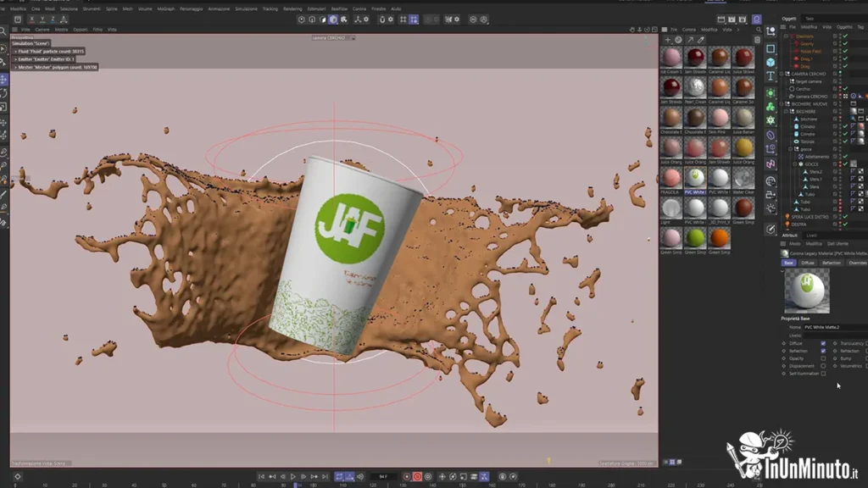Jump to the animation end
Viewport: 868px width, 488px height.
325,476
